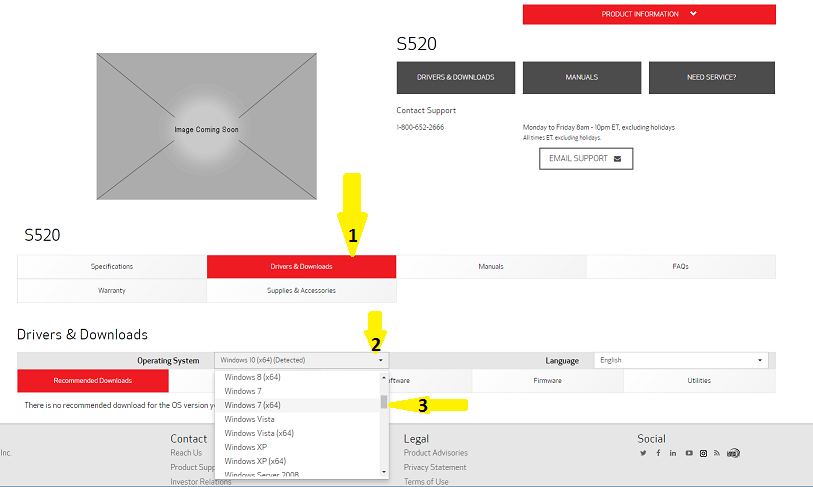Switch to the Specifications tab
The height and width of the screenshot is (487, 813).
(112, 266)
